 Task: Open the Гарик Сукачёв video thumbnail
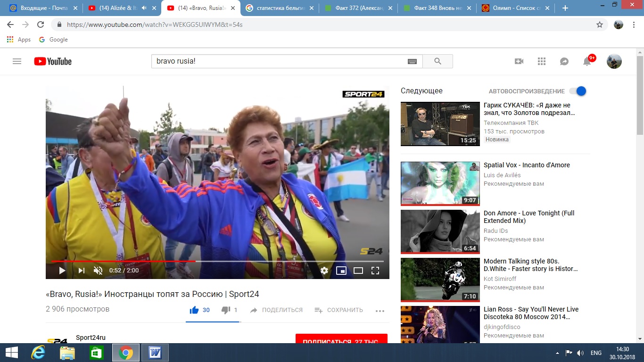point(440,124)
